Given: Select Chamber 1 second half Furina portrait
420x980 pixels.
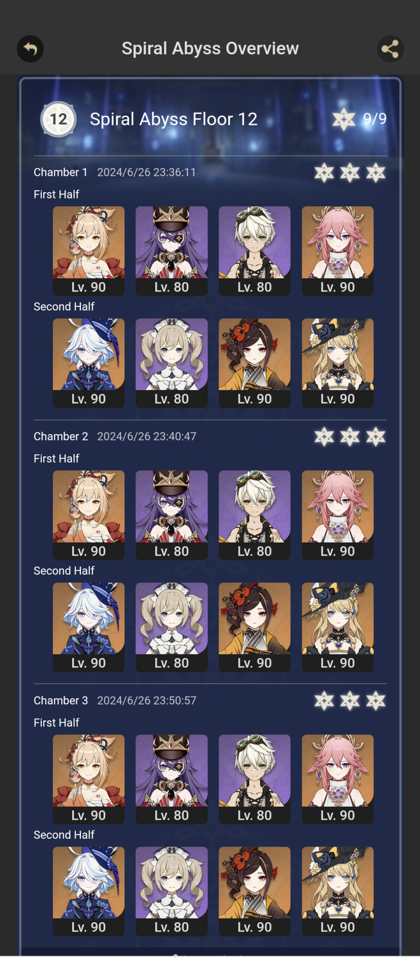Looking at the screenshot, I should [89, 363].
